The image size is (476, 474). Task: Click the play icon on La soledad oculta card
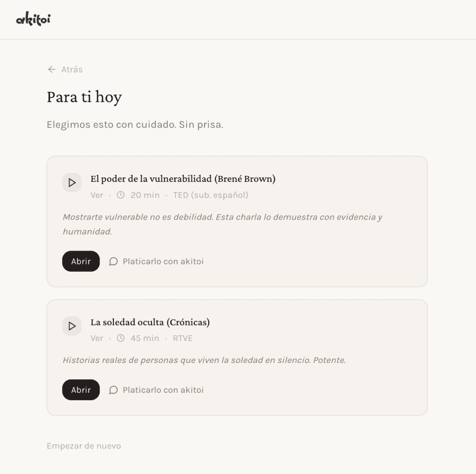coord(72,326)
